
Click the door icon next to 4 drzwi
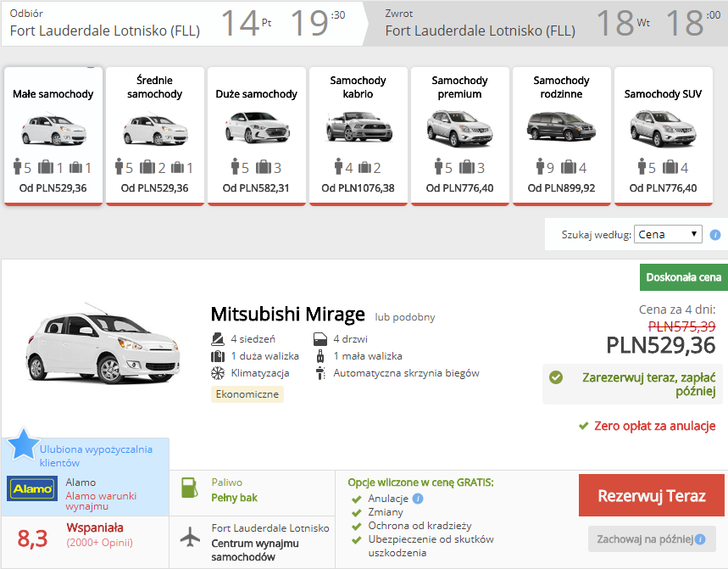(x=320, y=339)
